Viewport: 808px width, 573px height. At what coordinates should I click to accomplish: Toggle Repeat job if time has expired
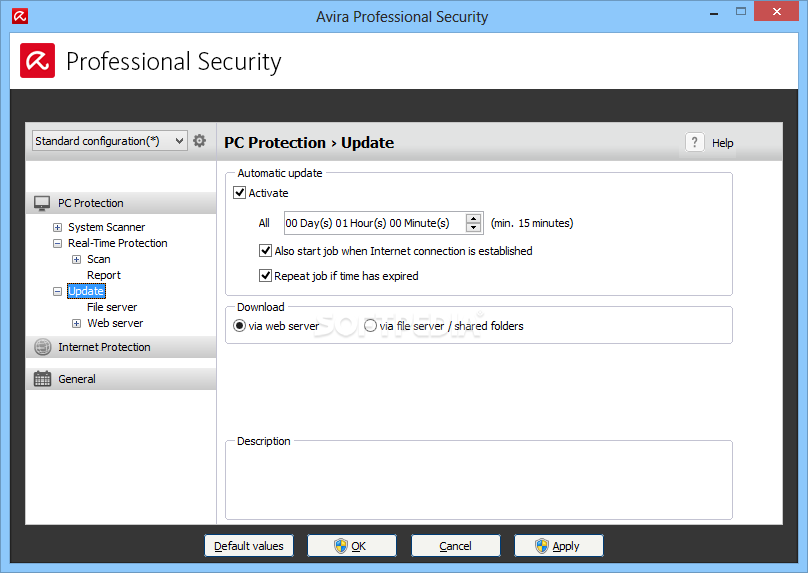click(x=265, y=276)
